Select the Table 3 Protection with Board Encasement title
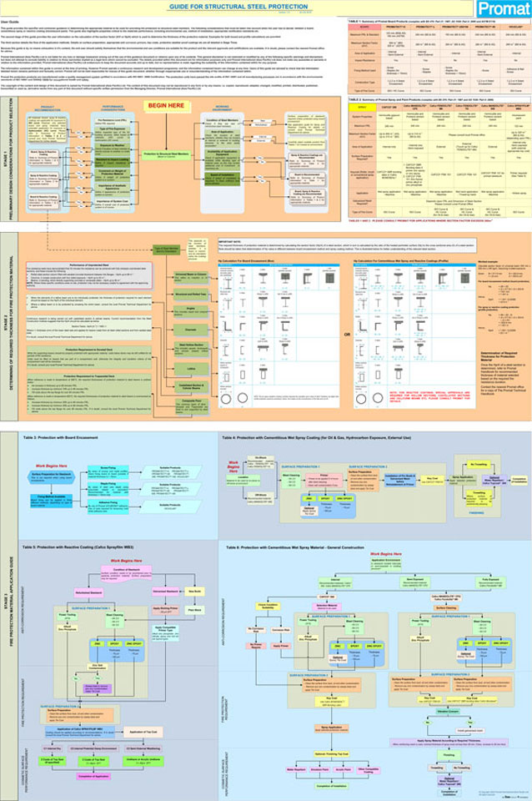The height and width of the screenshot is (801, 532). click(60, 437)
